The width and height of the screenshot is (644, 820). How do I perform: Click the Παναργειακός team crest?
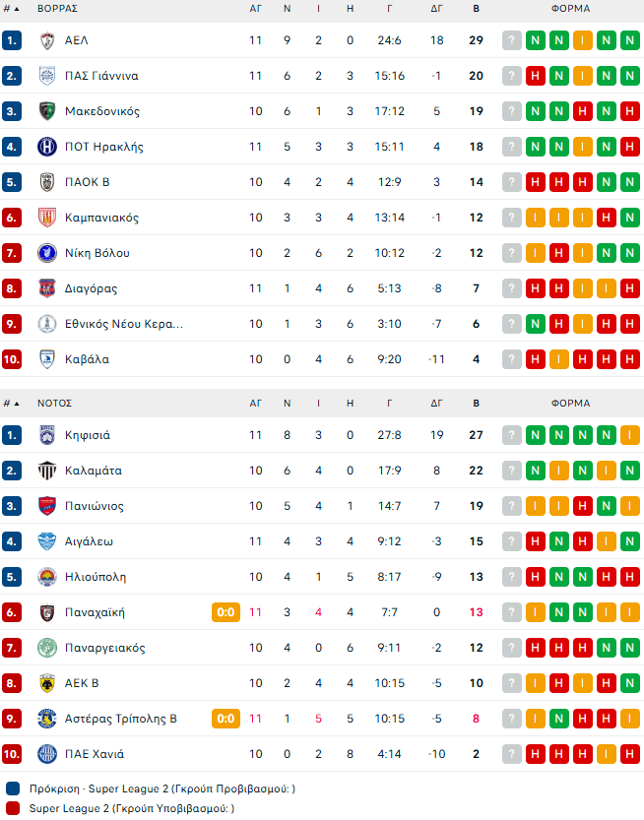click(x=46, y=648)
